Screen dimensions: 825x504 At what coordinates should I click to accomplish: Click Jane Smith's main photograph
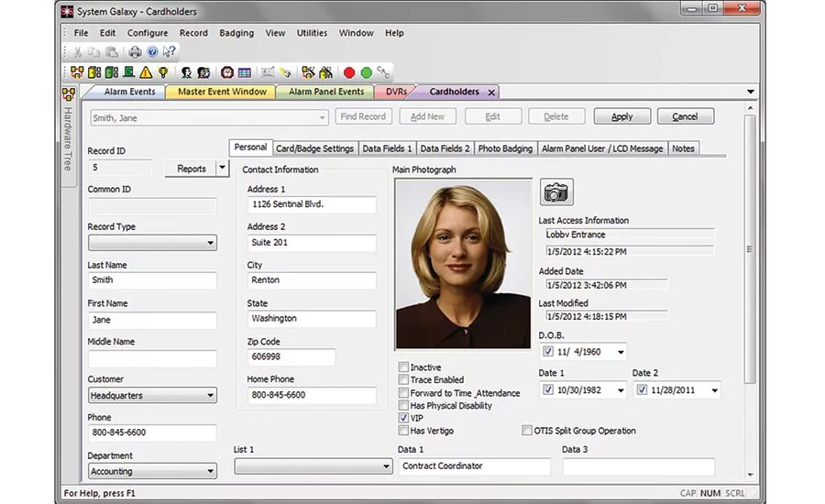[x=463, y=264]
